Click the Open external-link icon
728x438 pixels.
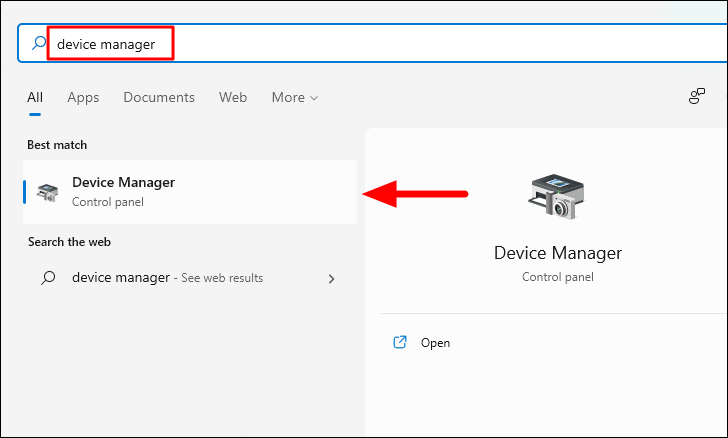(400, 342)
